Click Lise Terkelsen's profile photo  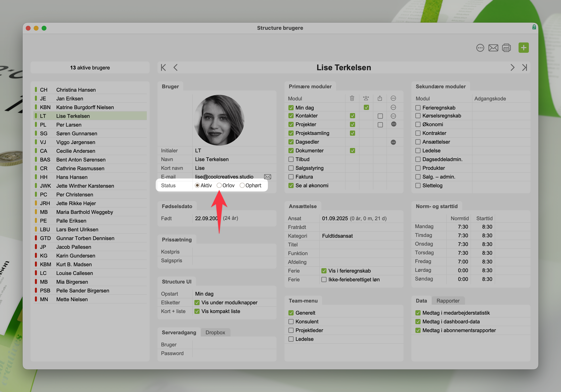[219, 120]
